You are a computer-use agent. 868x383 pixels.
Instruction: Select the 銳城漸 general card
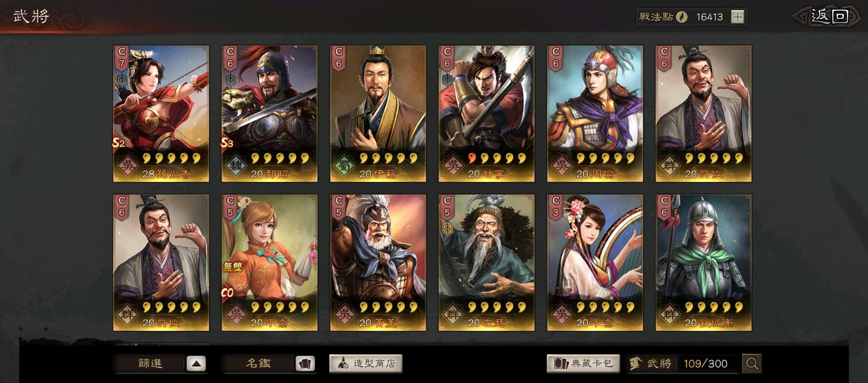pyautogui.click(x=703, y=262)
